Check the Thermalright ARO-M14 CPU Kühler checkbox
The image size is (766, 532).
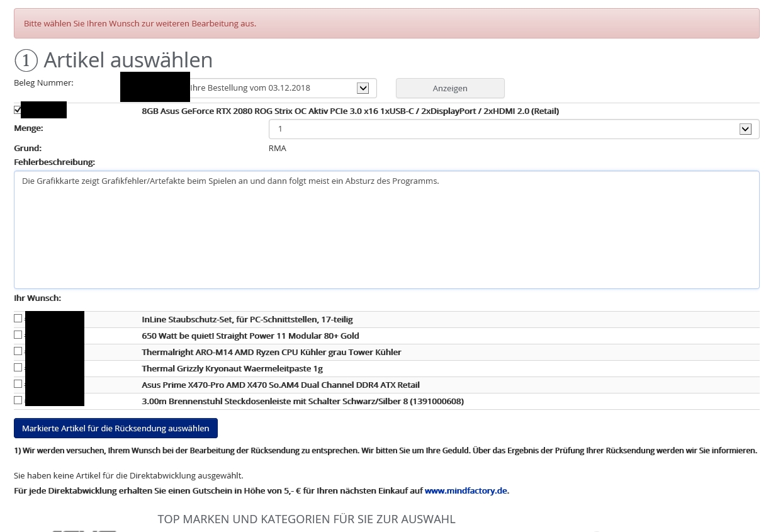click(x=18, y=351)
